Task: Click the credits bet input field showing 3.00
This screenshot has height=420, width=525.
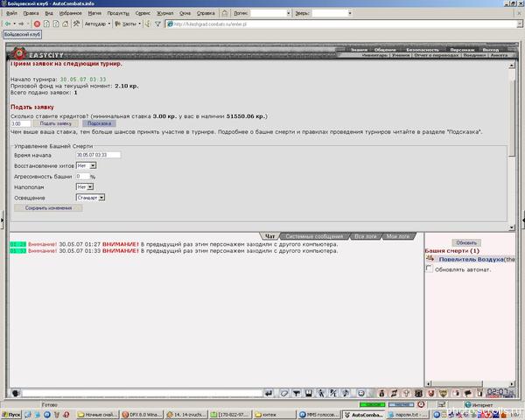Action: point(21,123)
